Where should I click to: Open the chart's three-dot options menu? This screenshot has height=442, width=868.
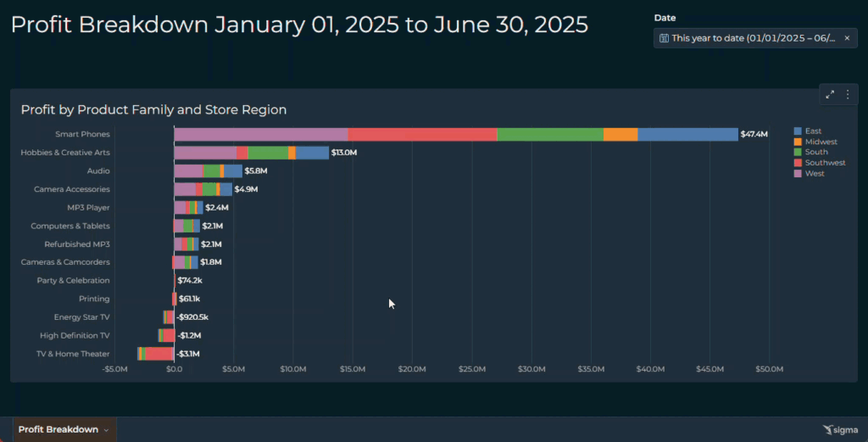(x=847, y=95)
